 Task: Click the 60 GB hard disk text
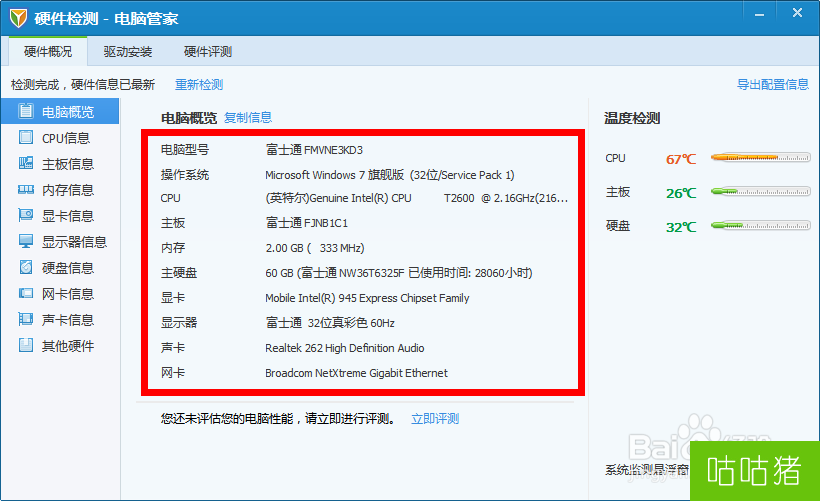pos(398,273)
